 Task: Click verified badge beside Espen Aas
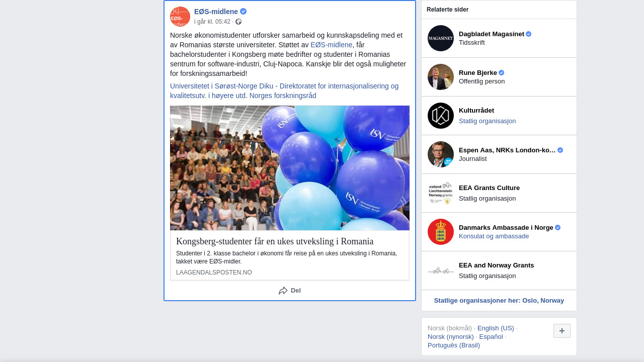560,150
